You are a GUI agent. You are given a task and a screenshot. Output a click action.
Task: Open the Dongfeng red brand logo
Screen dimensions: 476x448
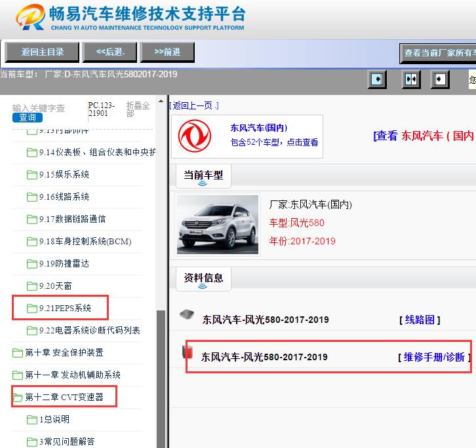[195, 136]
